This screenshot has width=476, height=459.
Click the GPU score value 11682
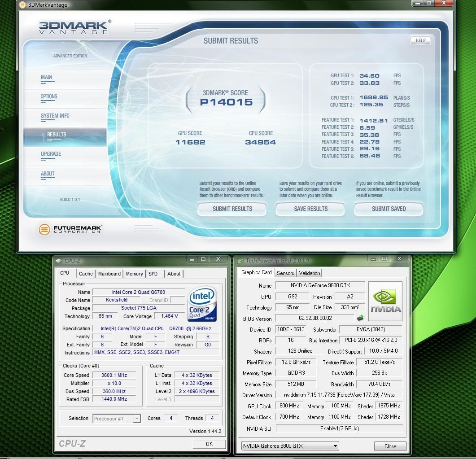pyautogui.click(x=190, y=142)
